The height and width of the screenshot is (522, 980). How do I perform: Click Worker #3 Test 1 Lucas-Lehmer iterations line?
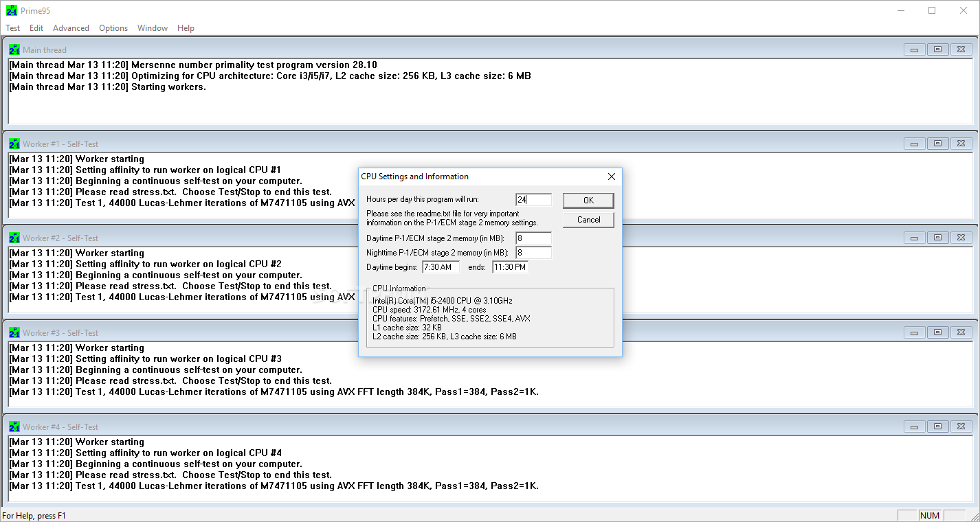274,392
